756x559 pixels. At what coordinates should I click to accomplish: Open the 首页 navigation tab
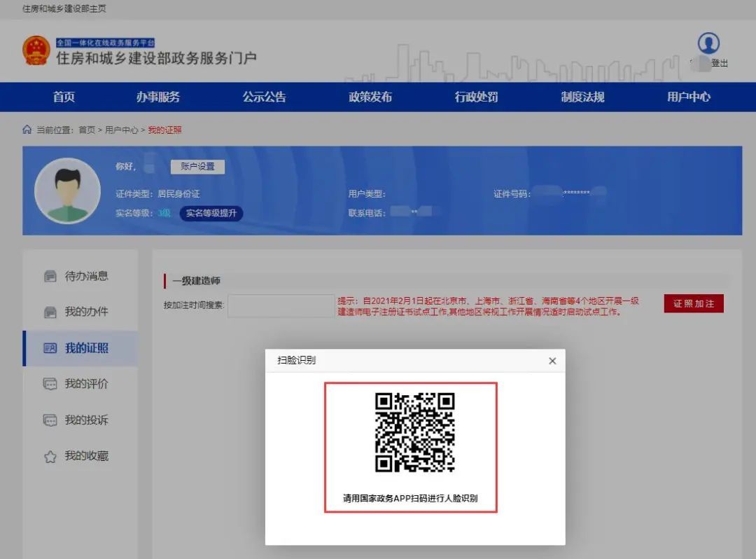[64, 97]
